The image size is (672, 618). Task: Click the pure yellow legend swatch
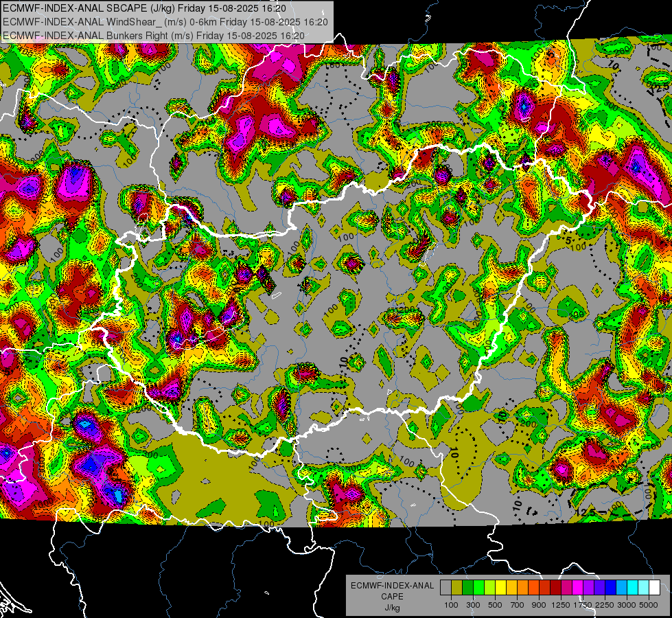(501, 588)
